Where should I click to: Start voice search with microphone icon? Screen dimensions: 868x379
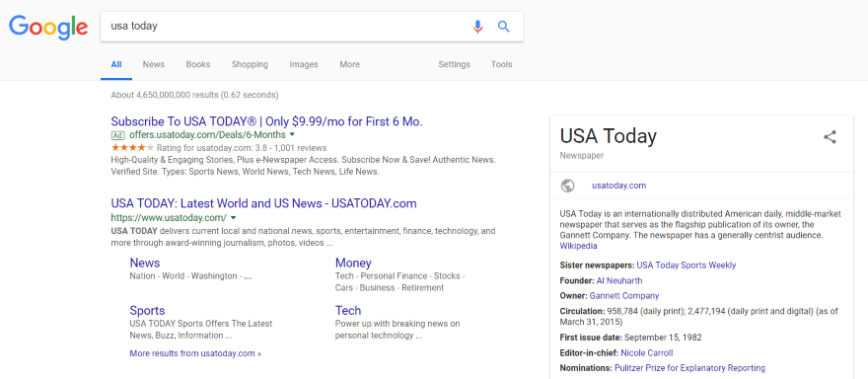477,26
